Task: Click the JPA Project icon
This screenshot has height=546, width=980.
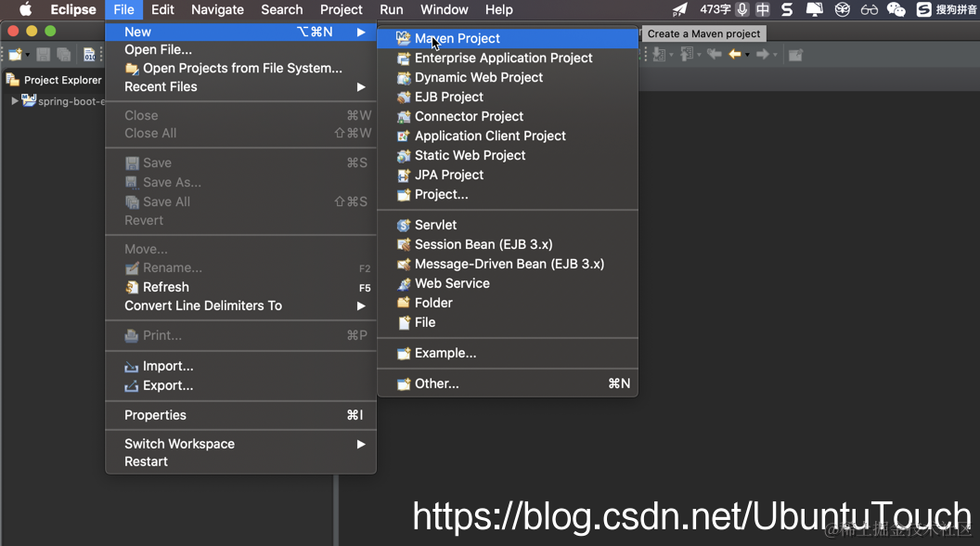Action: tap(403, 175)
